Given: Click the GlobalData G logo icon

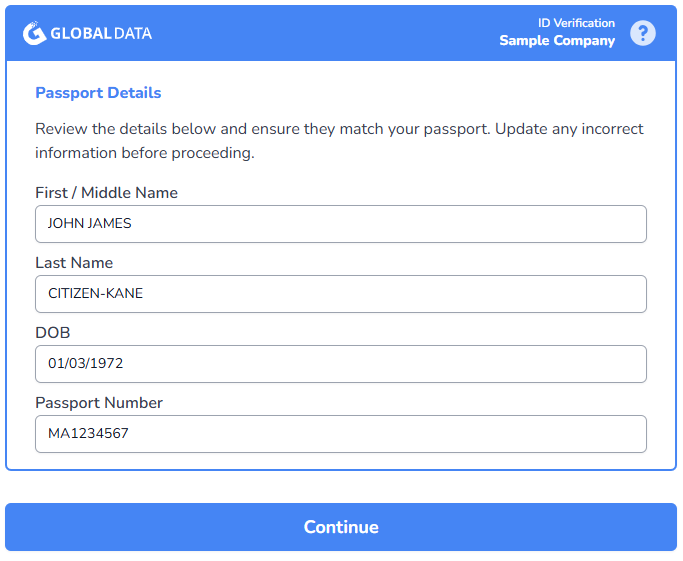Looking at the screenshot, I should tap(34, 33).
